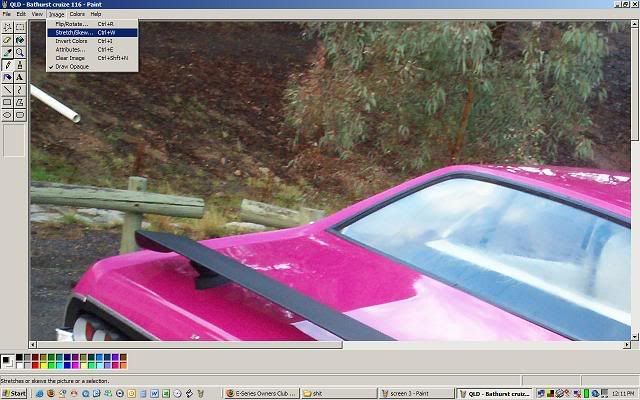Choose the Line tool
This screenshot has width=640, height=400.
(7, 90)
